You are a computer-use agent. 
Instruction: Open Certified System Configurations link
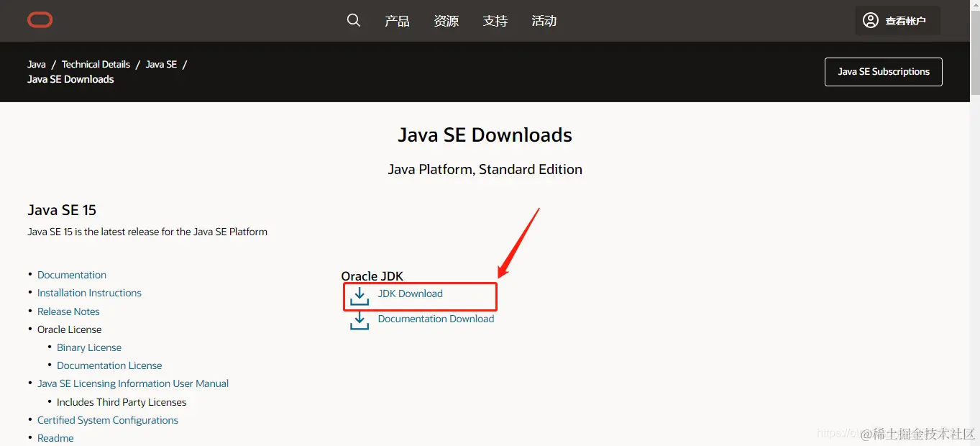(108, 420)
